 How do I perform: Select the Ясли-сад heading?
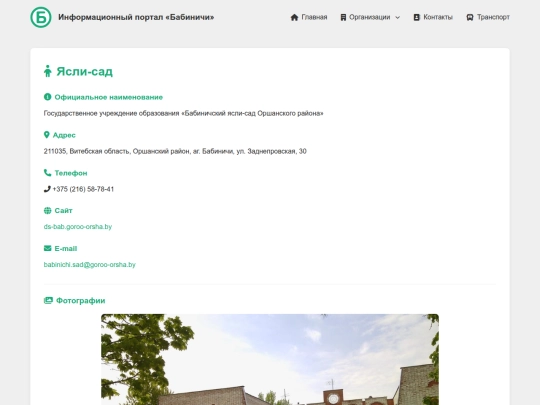pos(84,71)
